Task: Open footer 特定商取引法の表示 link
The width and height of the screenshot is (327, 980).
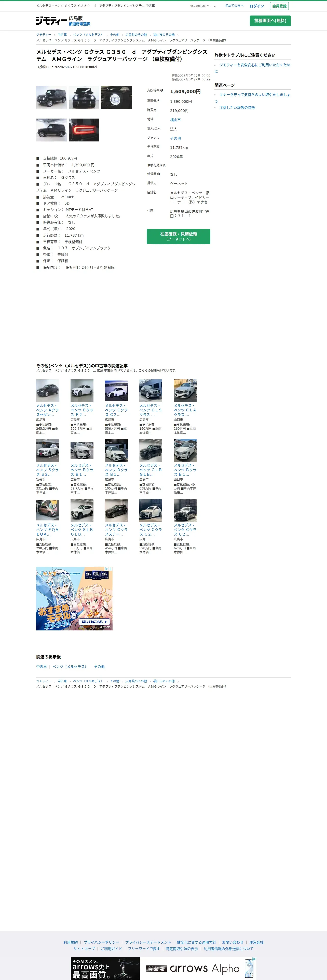Action: [x=182, y=949]
